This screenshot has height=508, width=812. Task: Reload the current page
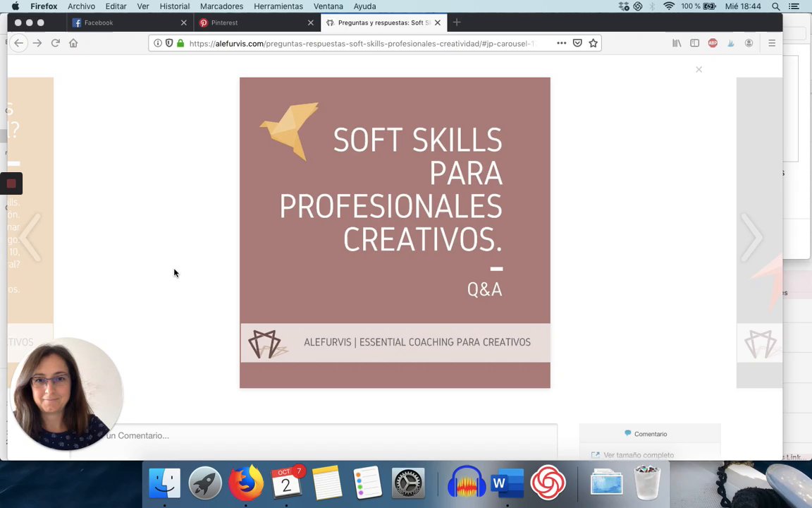click(x=56, y=43)
